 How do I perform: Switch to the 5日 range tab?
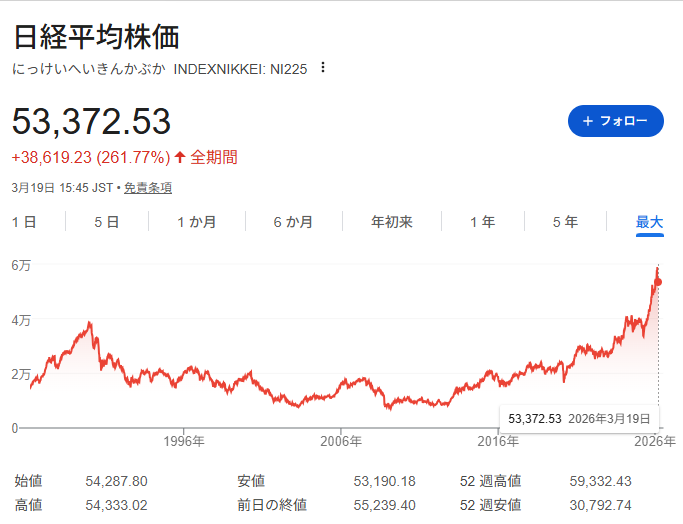[x=107, y=222]
